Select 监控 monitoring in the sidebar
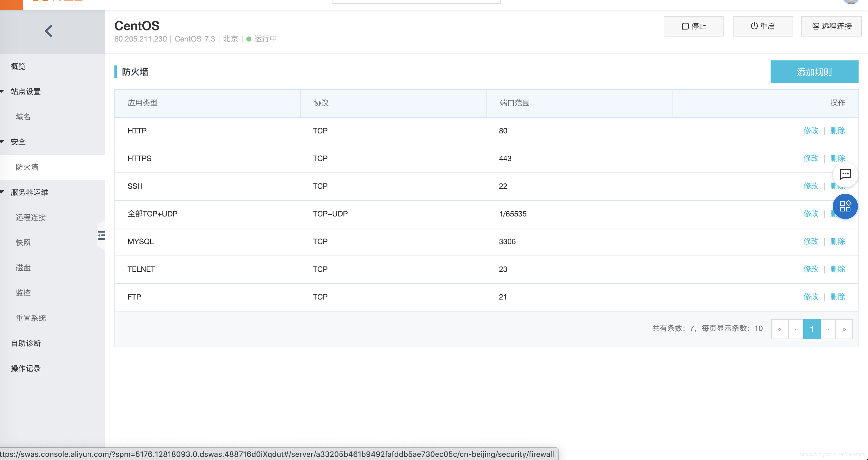The height and width of the screenshot is (460, 868). click(x=23, y=293)
